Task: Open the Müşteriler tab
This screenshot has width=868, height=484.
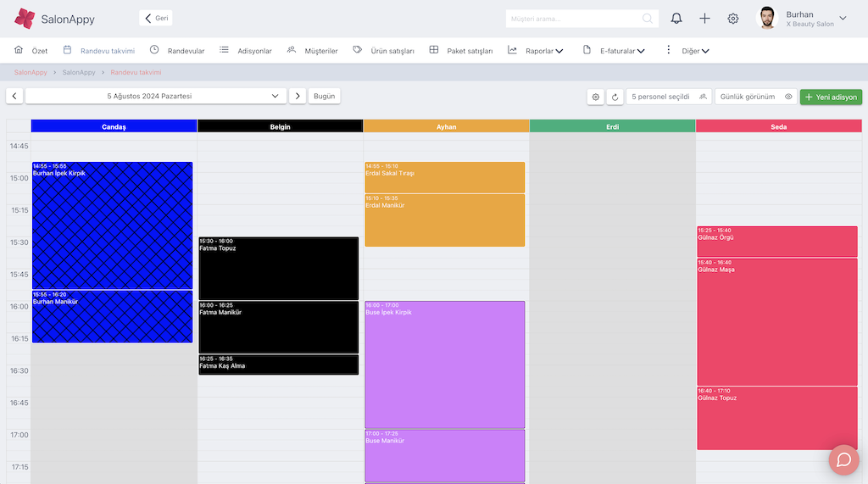Action: pos(313,51)
